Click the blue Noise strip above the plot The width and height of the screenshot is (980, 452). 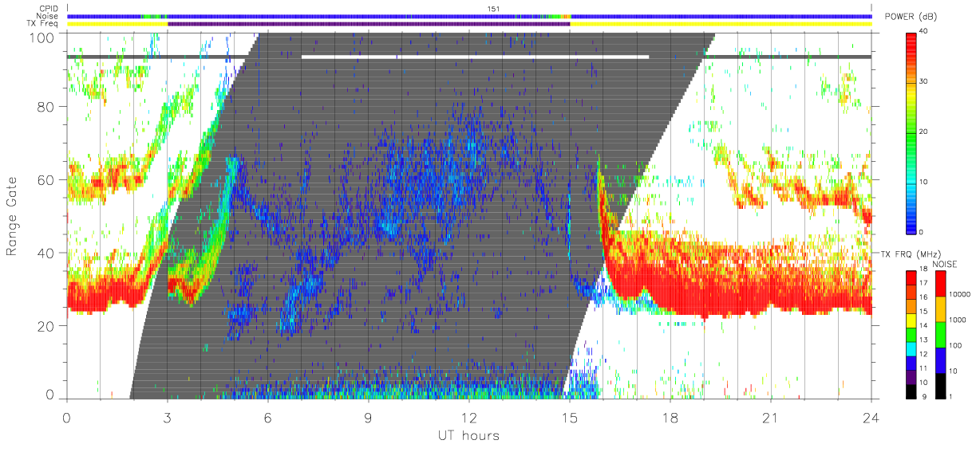point(469,16)
